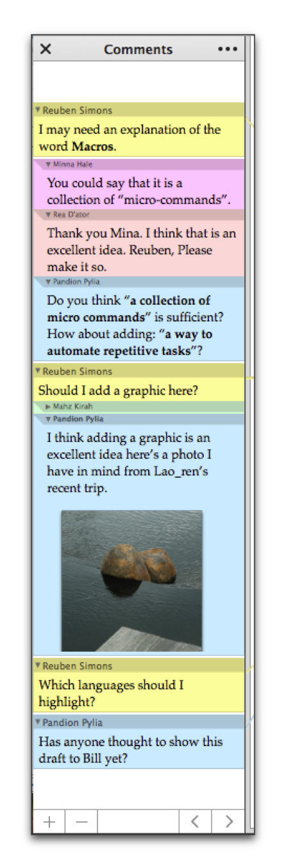Viewport: 286px width, 868px height.
Task: Click the text 'Which languages should I highlight?'
Action: click(x=111, y=694)
